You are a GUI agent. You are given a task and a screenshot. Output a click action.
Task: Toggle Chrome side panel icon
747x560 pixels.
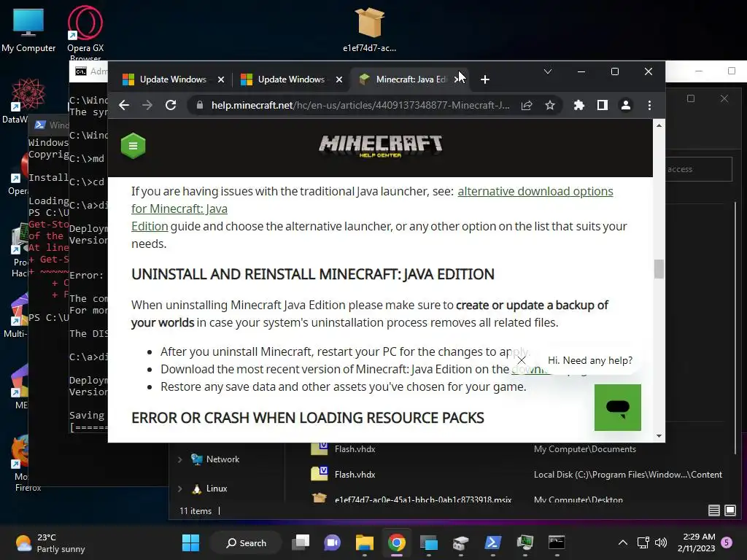602,105
